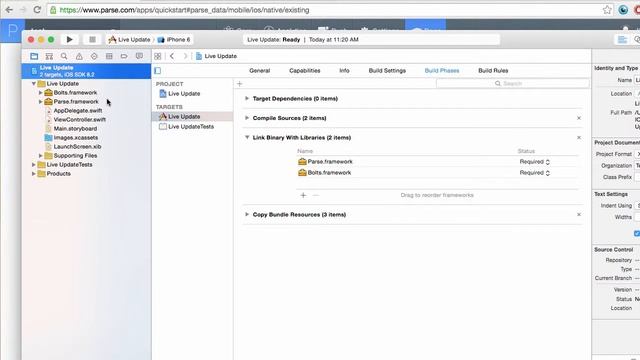This screenshot has height=360, width=640.
Task: Open the Build Settings tab
Action: coord(387,71)
